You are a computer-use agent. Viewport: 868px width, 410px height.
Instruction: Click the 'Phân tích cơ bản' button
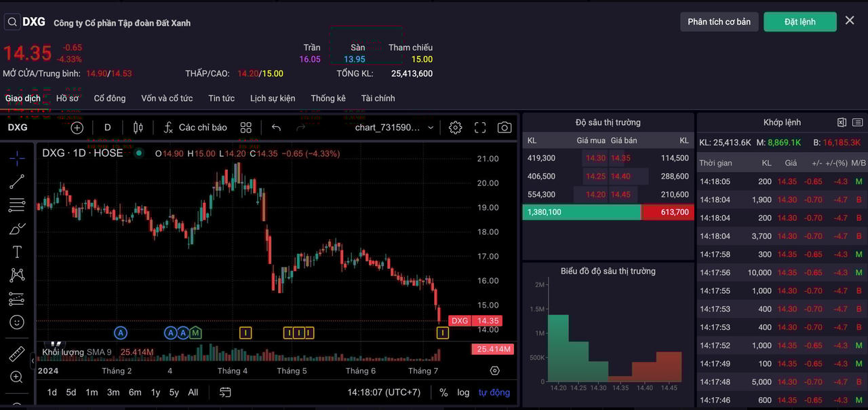tap(719, 22)
